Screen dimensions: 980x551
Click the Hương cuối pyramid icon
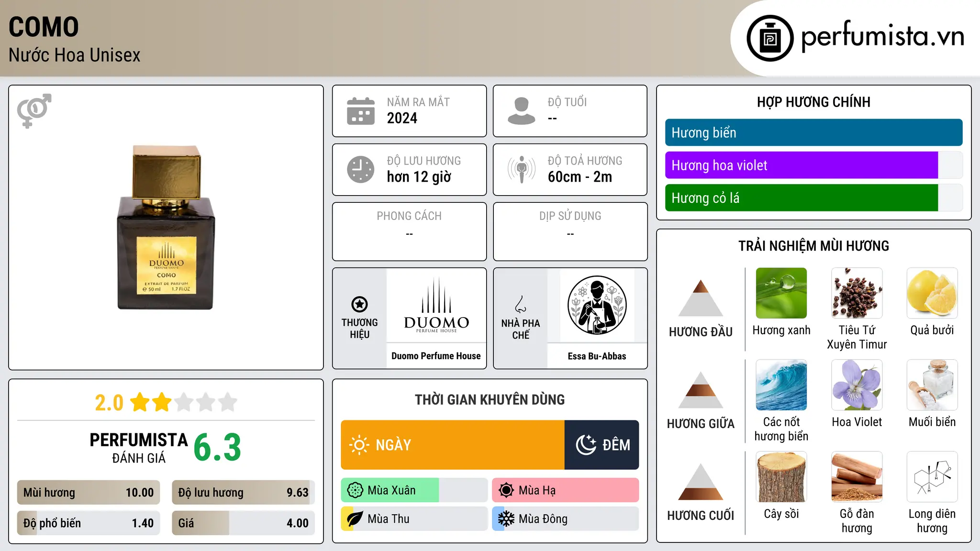701,482
